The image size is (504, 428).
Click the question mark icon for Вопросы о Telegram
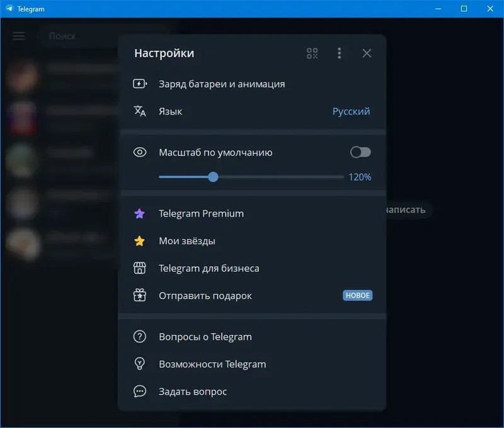[x=139, y=337]
